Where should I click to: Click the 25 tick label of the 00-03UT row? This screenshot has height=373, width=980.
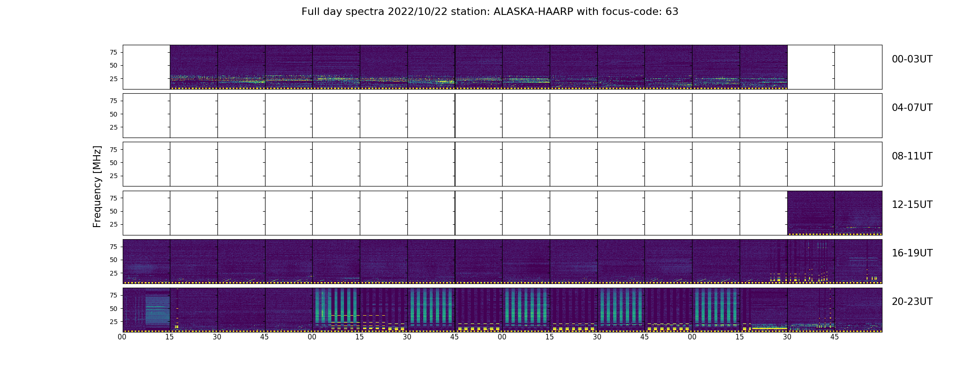(113, 79)
